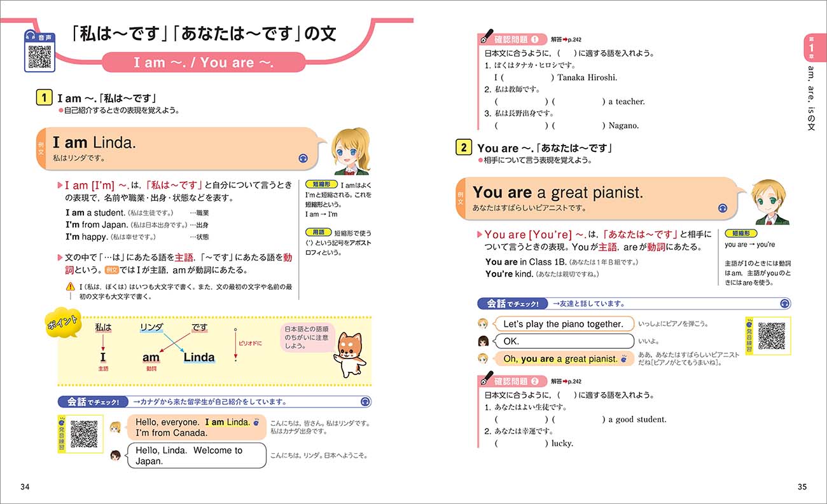Open the 発音練習 QR code beside the piano dialogue
This screenshot has height=504, width=827.
(771, 334)
